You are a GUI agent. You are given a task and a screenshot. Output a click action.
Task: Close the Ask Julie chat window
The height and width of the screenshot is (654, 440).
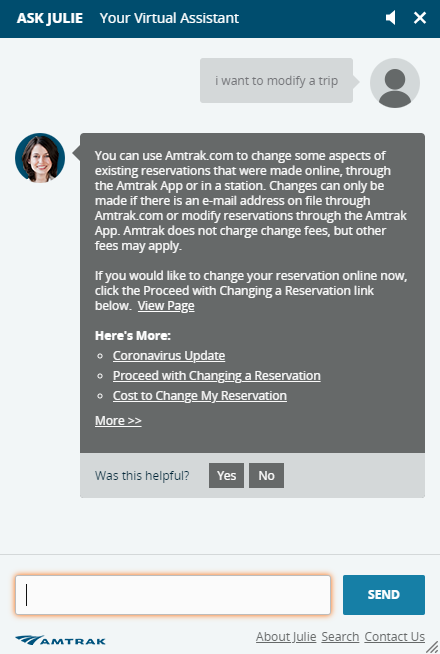420,18
